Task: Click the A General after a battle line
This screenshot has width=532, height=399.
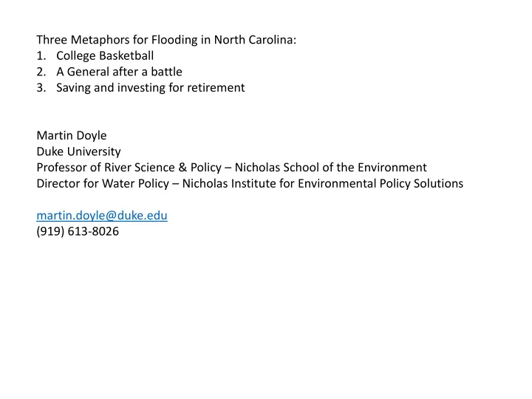Action: point(119,72)
